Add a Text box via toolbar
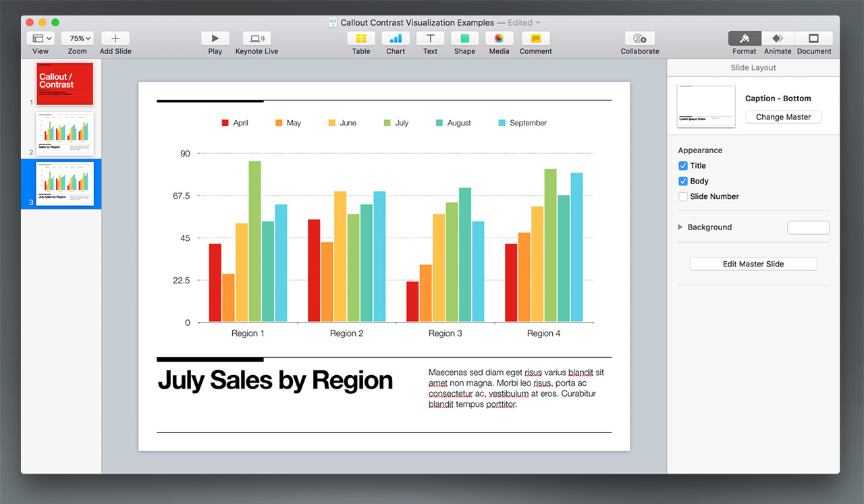864x504 pixels. point(430,39)
